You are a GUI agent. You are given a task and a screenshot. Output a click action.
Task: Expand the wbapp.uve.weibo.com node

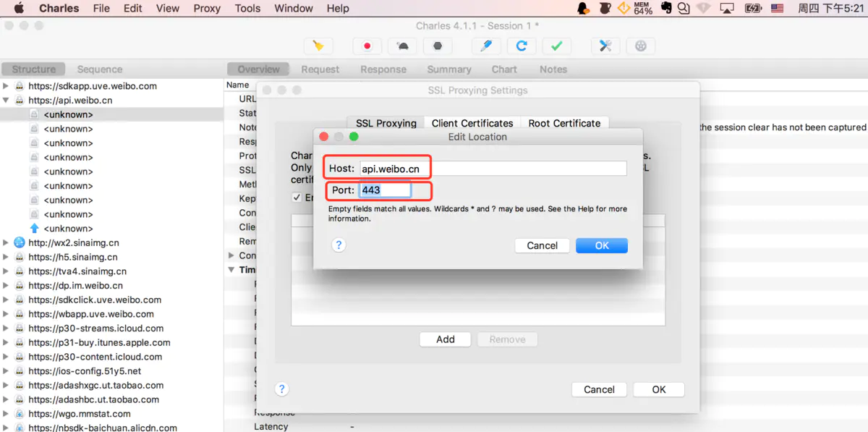point(6,314)
